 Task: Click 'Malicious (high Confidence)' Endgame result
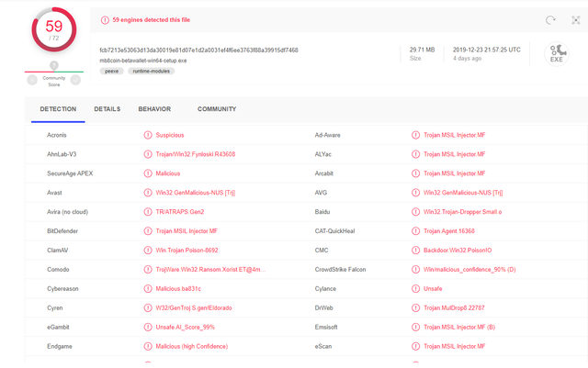pos(192,347)
